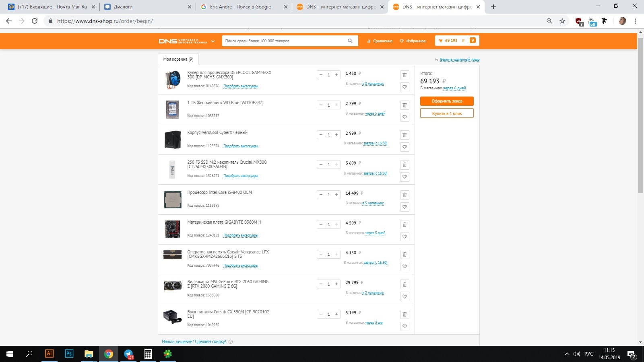644x362 pixels.
Task: Switch to the first DNS browser tab
Action: click(340, 7)
